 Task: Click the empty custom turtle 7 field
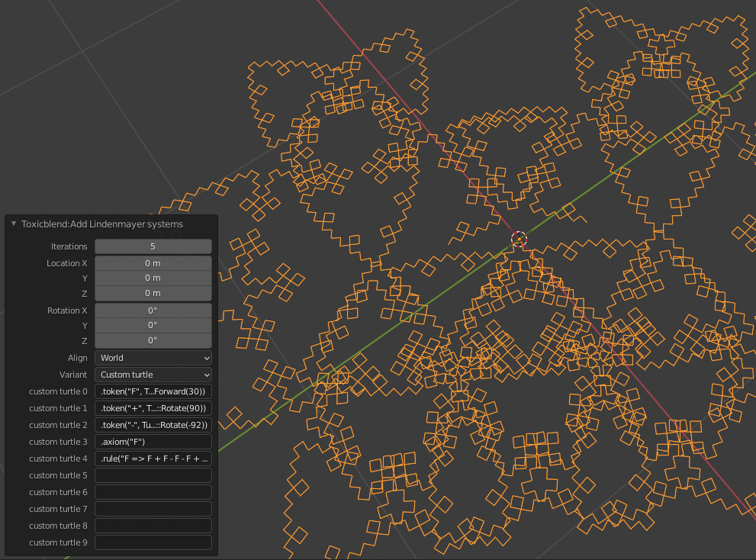click(153, 509)
